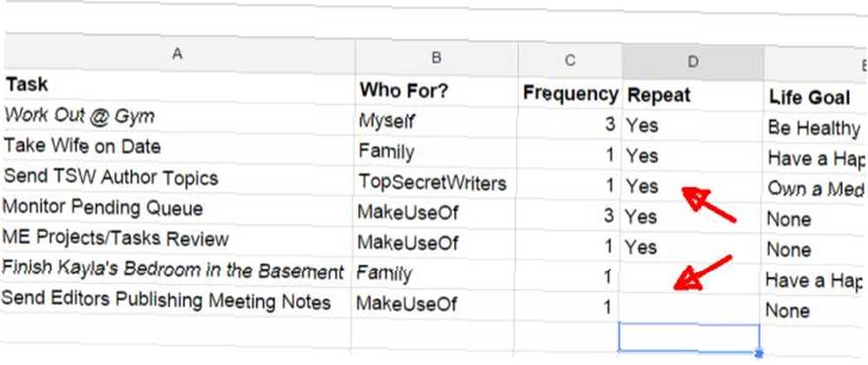Select column A header
Image resolution: width=868 pixels, height=365 pixels.
(x=177, y=54)
